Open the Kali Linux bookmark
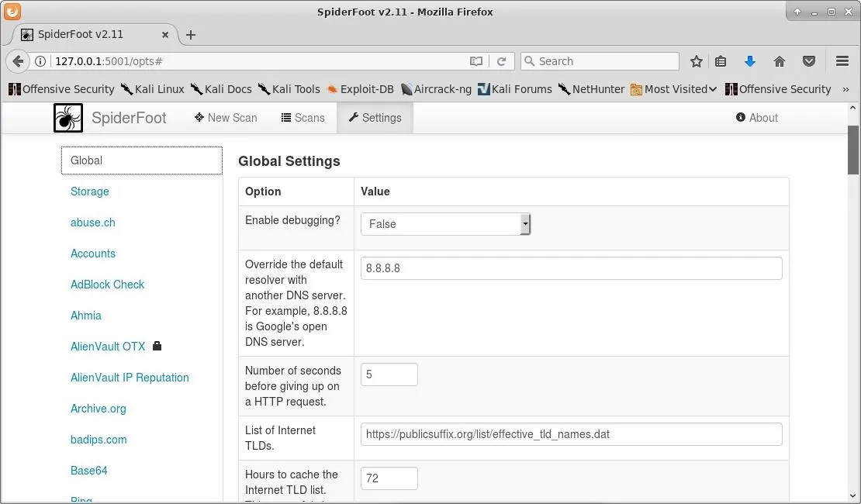 (x=153, y=89)
